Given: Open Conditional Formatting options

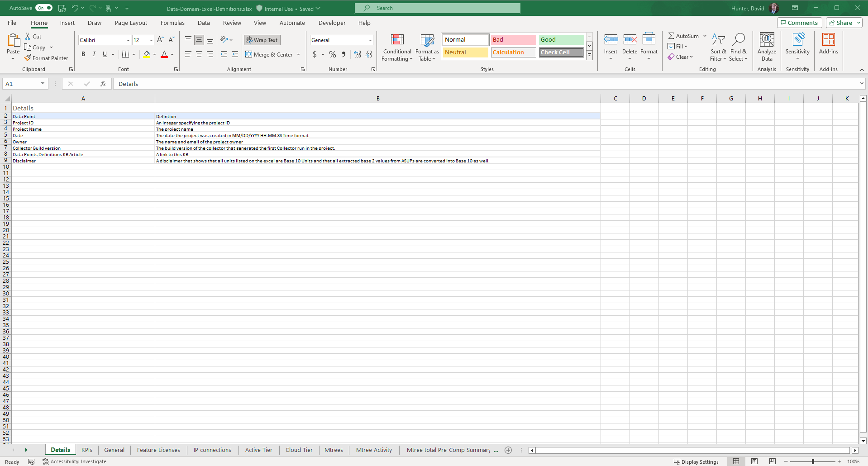Looking at the screenshot, I should pos(396,48).
